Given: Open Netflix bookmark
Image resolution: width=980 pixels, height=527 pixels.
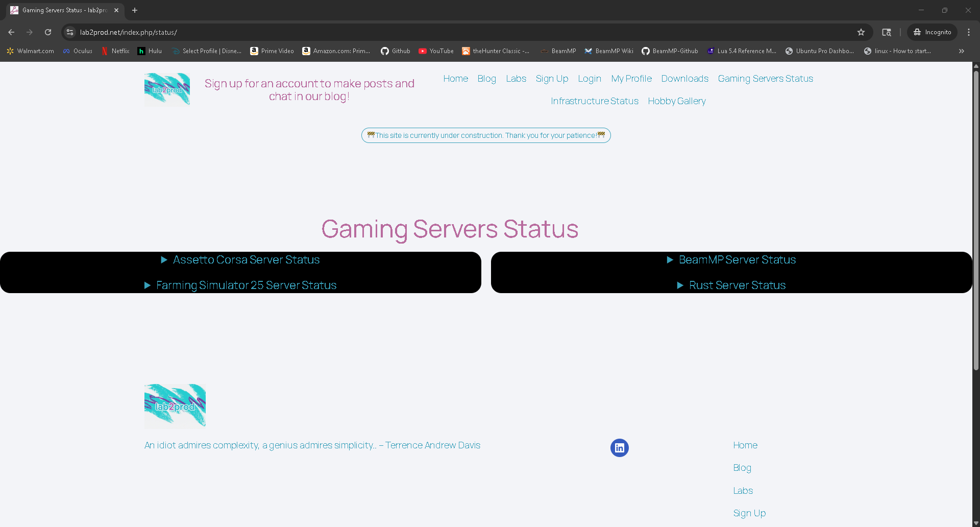Looking at the screenshot, I should (x=115, y=51).
